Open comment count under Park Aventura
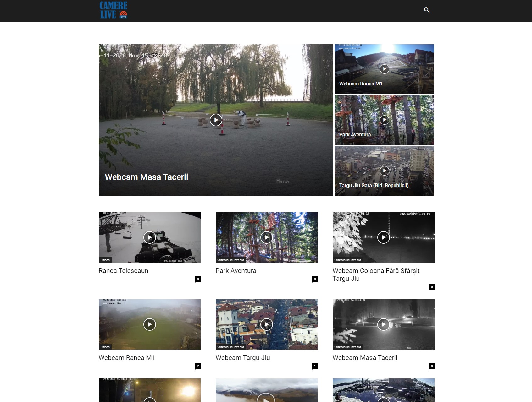Screen dimensions: 532x402 click(x=315, y=279)
